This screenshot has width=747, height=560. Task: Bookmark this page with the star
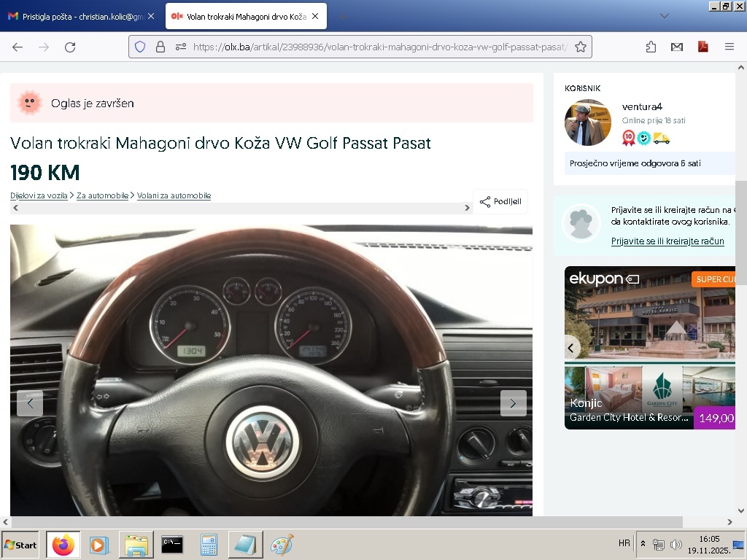[580, 47]
